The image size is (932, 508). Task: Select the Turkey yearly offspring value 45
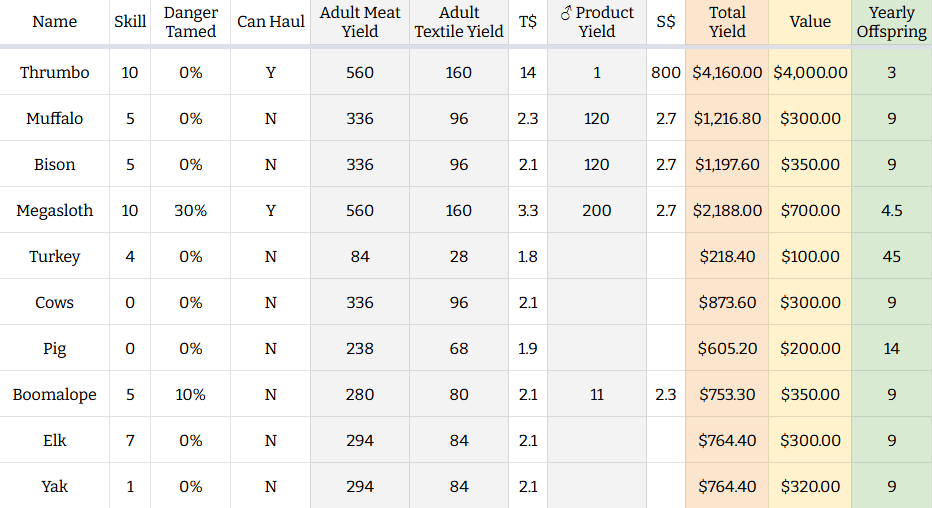click(x=891, y=257)
